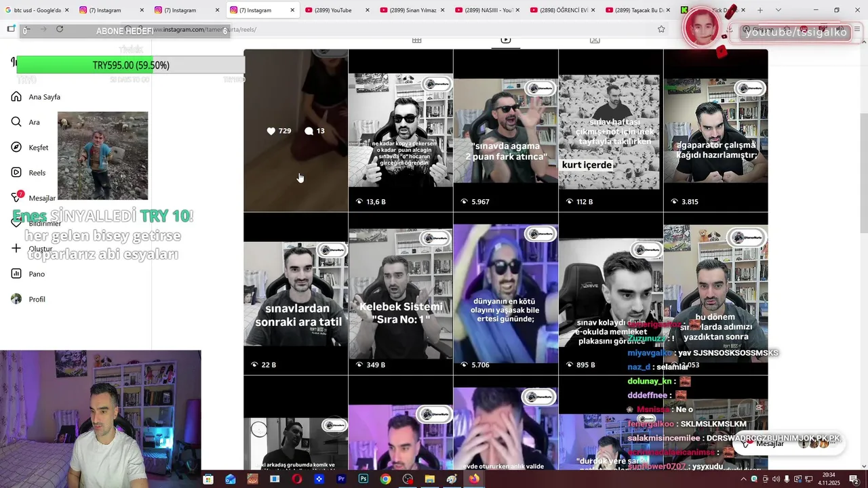This screenshot has width=868, height=488.
Task: Switch to the plain (2899) YouTube tab
Action: 336,10
